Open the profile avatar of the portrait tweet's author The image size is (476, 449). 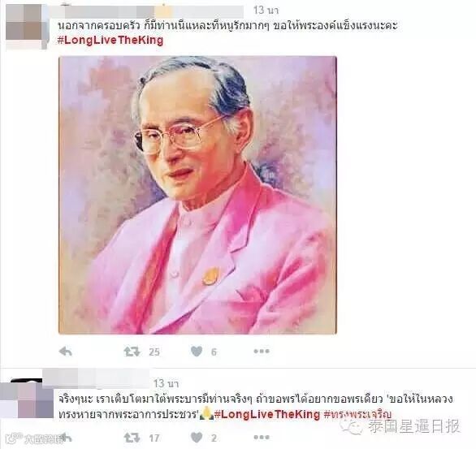click(x=27, y=27)
